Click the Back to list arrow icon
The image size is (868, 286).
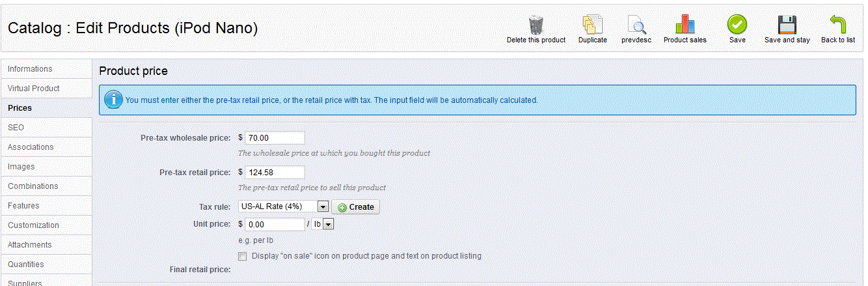click(837, 25)
